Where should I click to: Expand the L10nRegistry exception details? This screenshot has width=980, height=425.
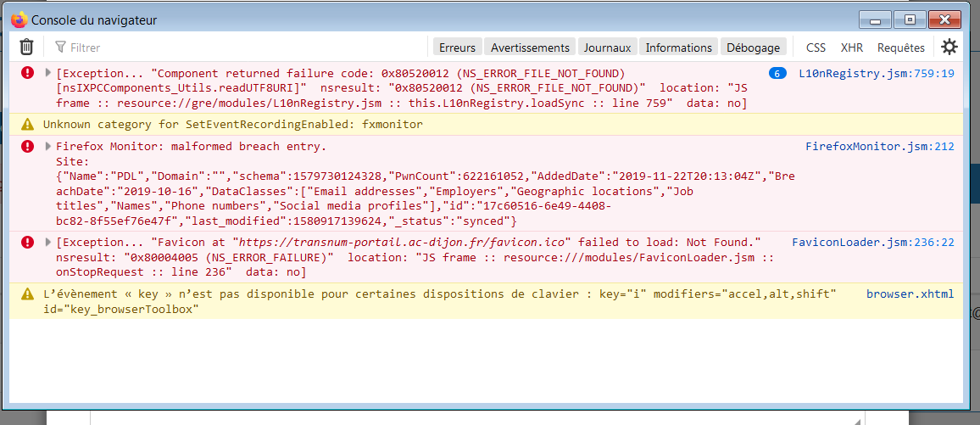(48, 74)
